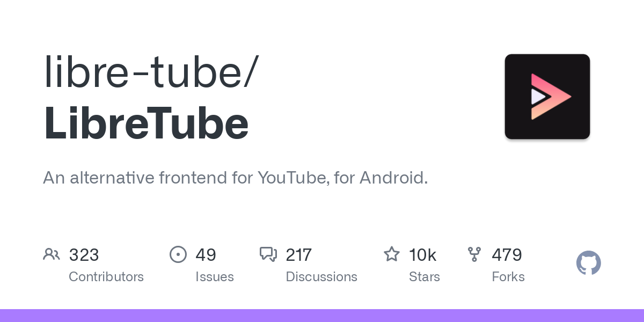Click the contributors people icon
This screenshot has height=322, width=644.
[52, 254]
